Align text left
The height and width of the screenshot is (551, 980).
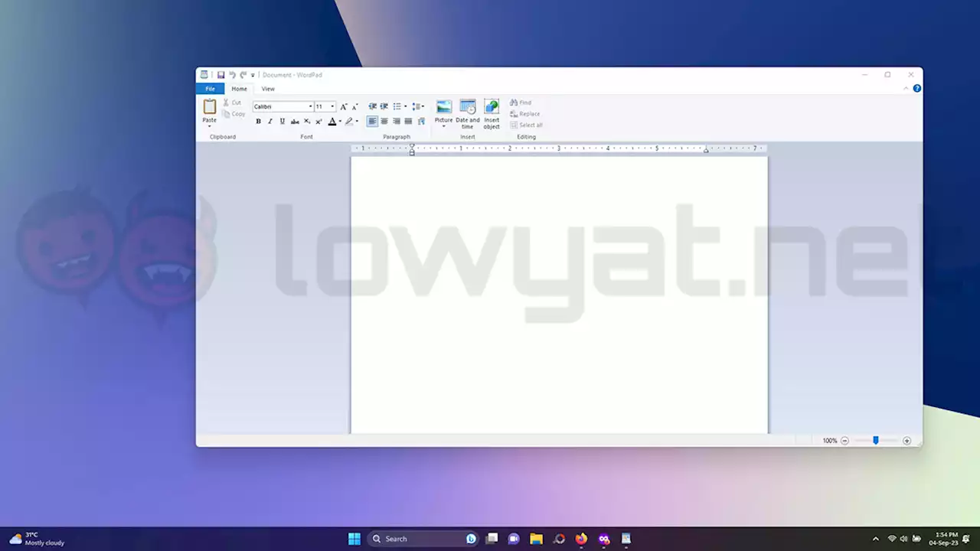[x=372, y=121]
